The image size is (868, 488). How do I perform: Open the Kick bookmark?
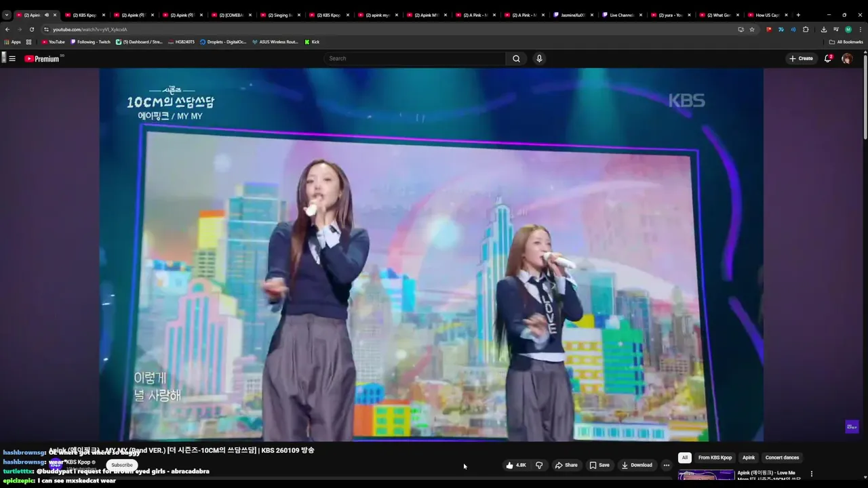[312, 42]
